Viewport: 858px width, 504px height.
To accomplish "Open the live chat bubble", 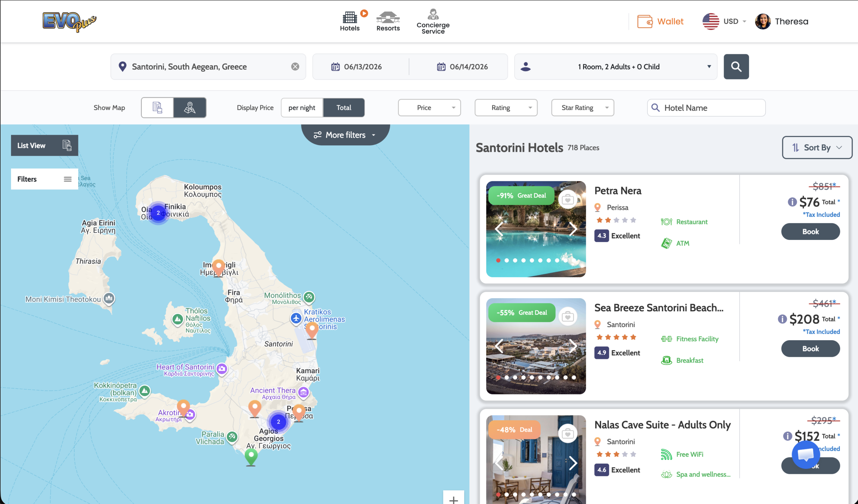I will pyautogui.click(x=806, y=454).
